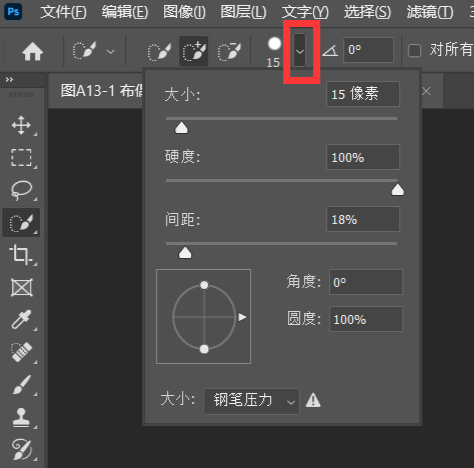Click the 硬度 hardness value field 100%

363,157
